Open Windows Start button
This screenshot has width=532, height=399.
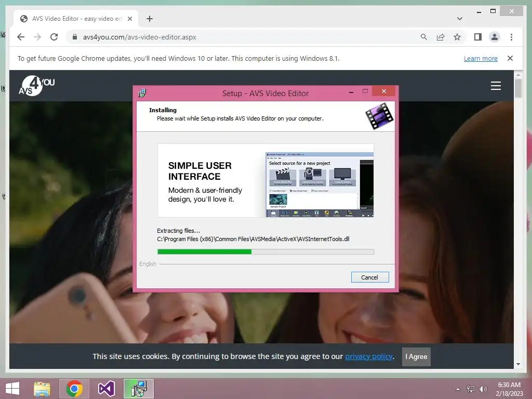[12, 389]
